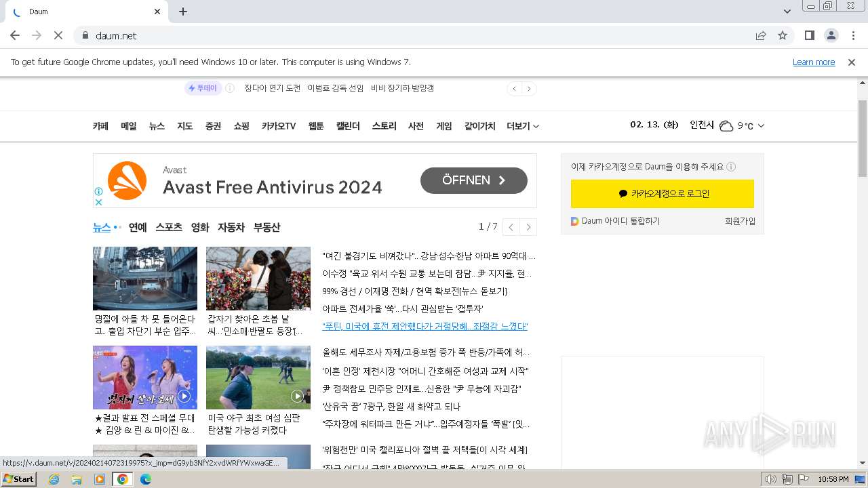Open the parking gate car thumbnail
The height and width of the screenshot is (488, 868).
click(x=145, y=279)
